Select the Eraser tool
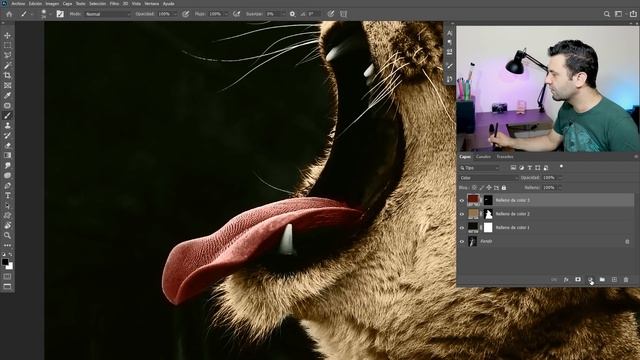The height and width of the screenshot is (360, 640). pos(7,145)
